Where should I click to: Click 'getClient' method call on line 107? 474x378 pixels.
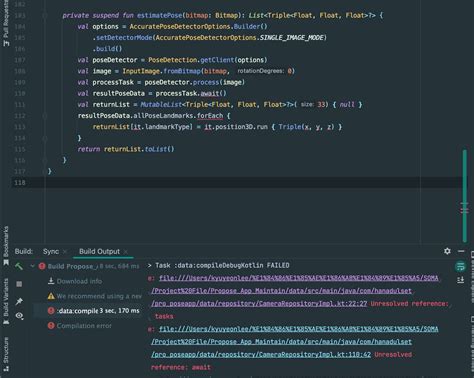click(x=217, y=60)
